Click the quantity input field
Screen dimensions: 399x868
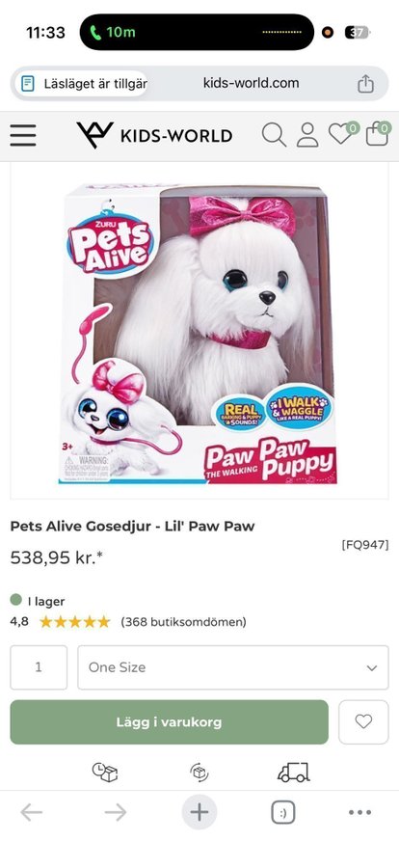click(39, 667)
